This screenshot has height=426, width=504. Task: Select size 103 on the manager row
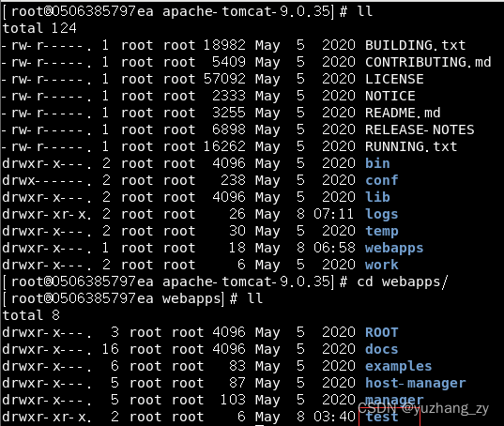[233, 401]
